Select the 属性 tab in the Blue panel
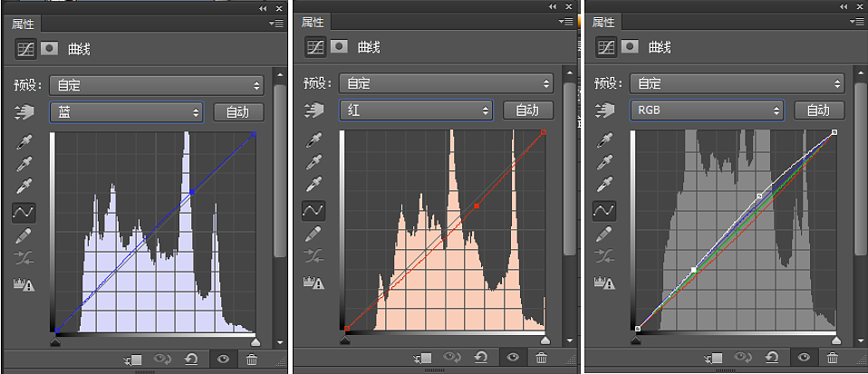Image resolution: width=868 pixels, height=374 pixels. point(24,24)
